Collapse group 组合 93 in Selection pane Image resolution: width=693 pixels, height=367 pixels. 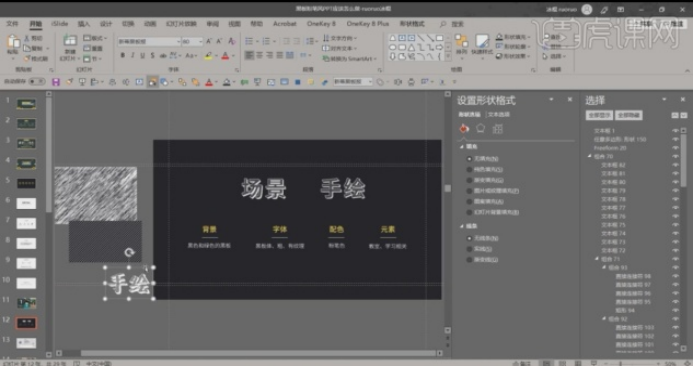tap(604, 268)
